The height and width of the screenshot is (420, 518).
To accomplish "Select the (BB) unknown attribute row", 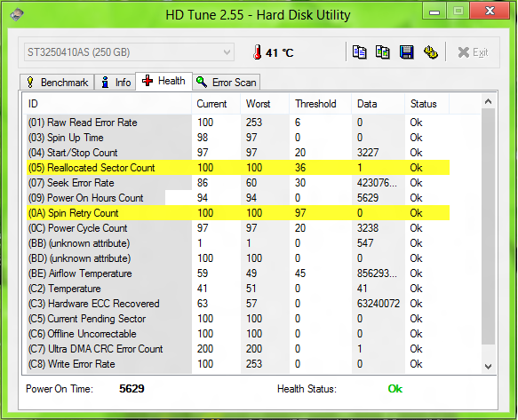I will tap(238, 243).
